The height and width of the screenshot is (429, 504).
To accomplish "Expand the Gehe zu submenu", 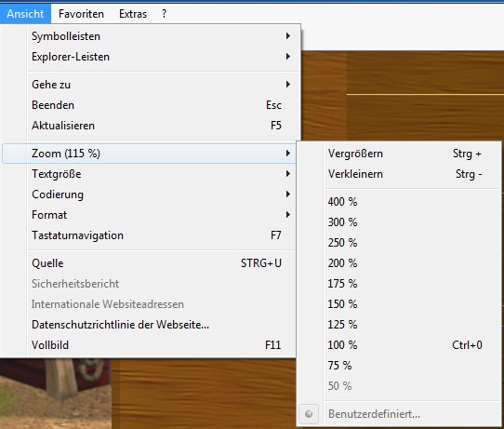I will point(149,85).
